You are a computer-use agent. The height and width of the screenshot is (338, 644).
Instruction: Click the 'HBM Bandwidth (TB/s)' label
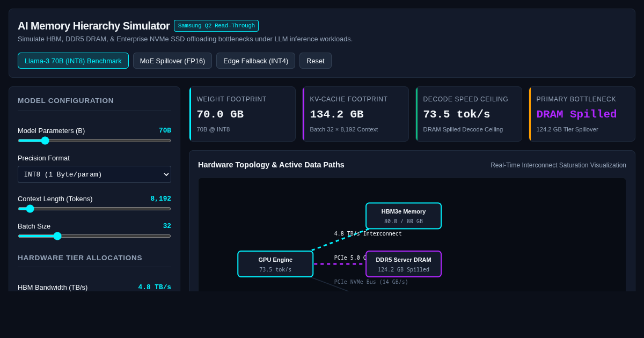click(x=53, y=287)
